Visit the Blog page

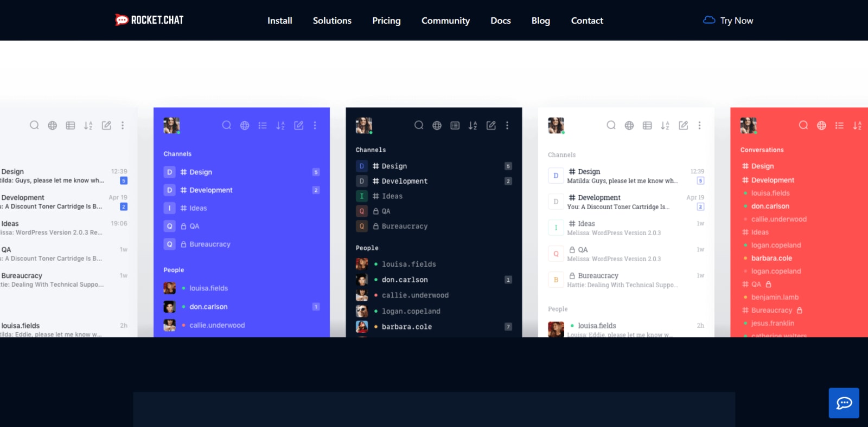click(x=541, y=21)
